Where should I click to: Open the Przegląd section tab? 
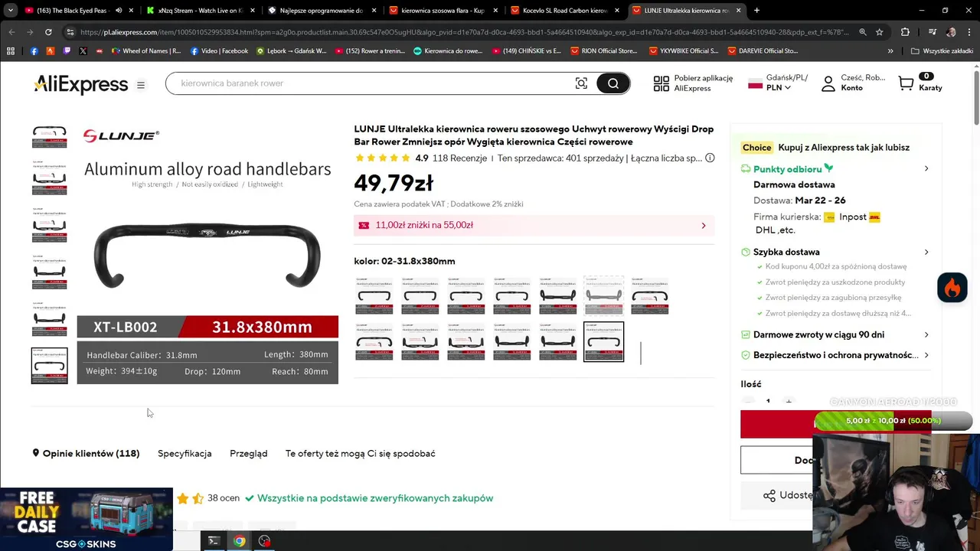pyautogui.click(x=249, y=453)
